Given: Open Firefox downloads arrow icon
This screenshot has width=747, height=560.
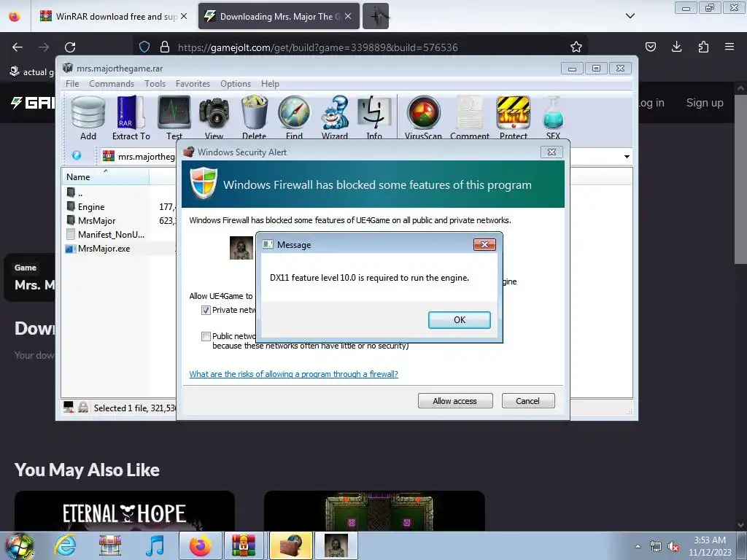Looking at the screenshot, I should 676,47.
